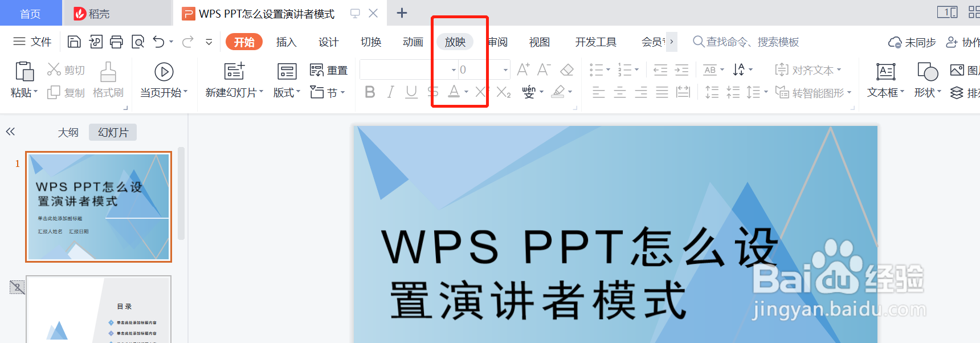980x343 pixels.
Task: Select the Slides (幻灯片) pane tab
Action: click(113, 132)
